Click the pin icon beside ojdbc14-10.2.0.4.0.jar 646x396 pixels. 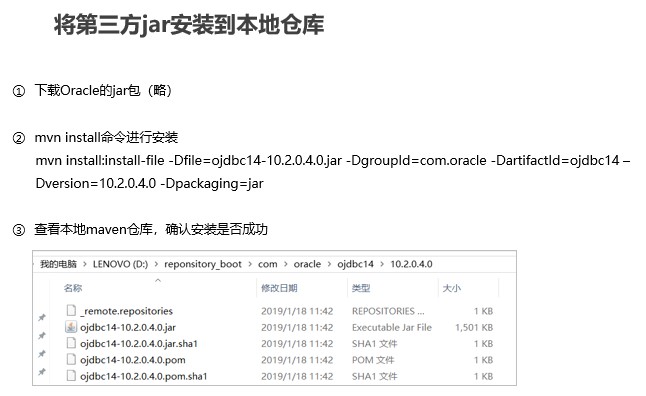(42, 335)
